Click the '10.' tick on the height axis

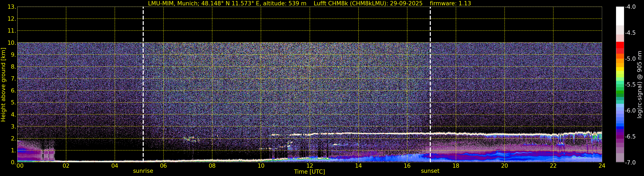tap(12, 43)
